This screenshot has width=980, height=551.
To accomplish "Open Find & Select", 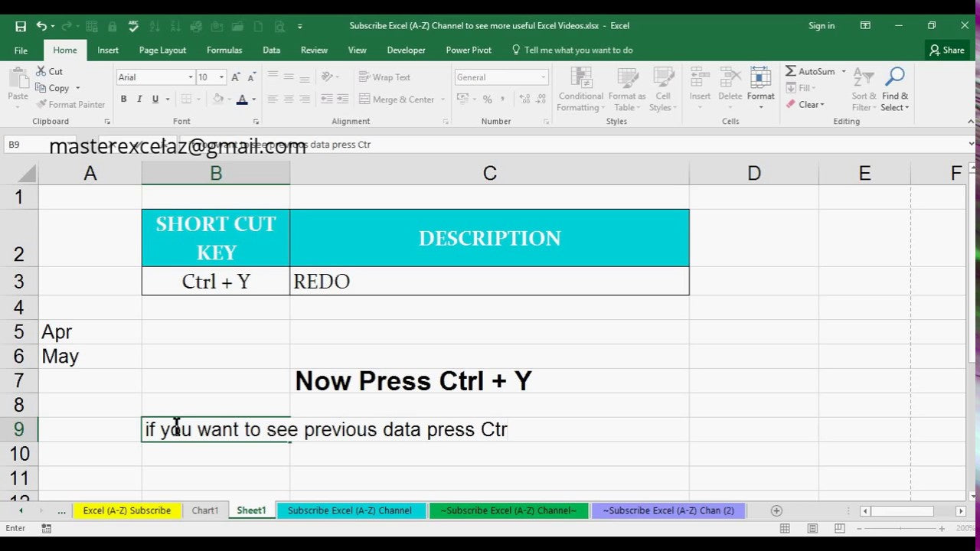I will coord(894,88).
